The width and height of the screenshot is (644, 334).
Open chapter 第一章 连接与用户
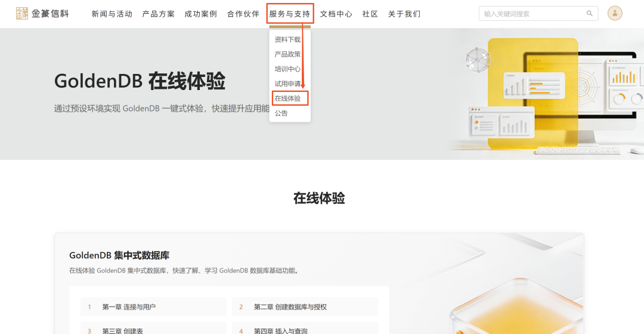point(153,307)
